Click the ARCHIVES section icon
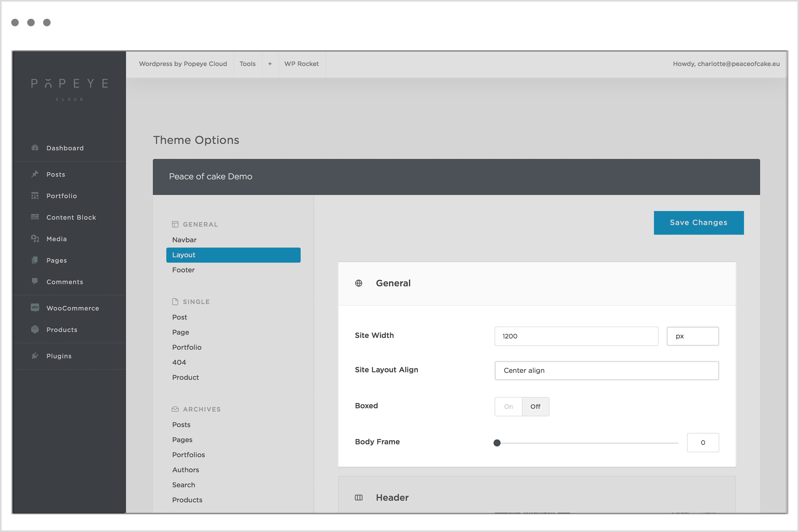The image size is (799, 532). click(x=175, y=409)
